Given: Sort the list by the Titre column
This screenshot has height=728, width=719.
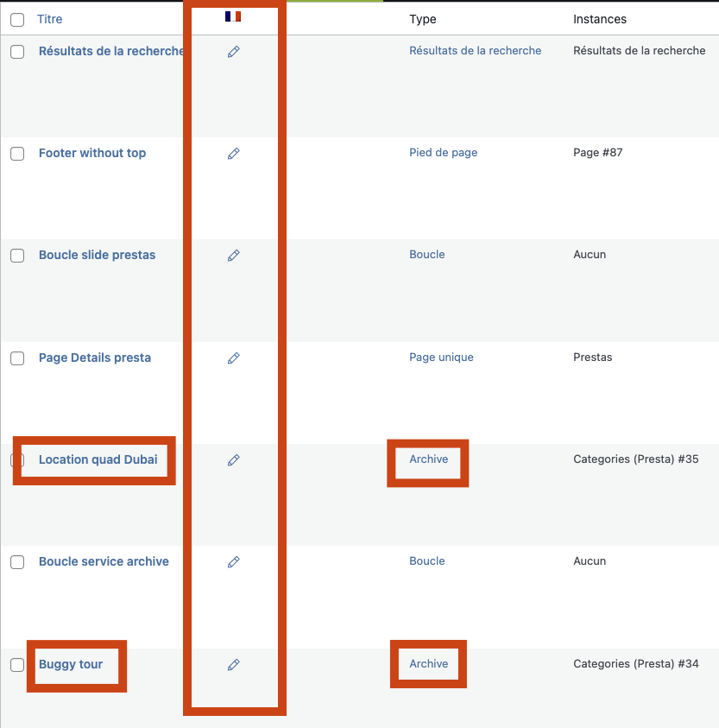Looking at the screenshot, I should 50,19.
